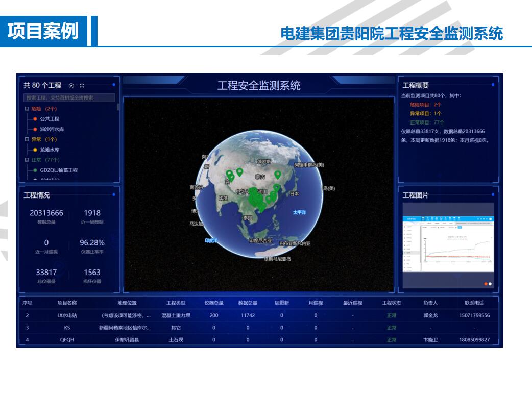Click the 土石坝 type cell
This screenshot has height=395, width=532.
tap(176, 340)
